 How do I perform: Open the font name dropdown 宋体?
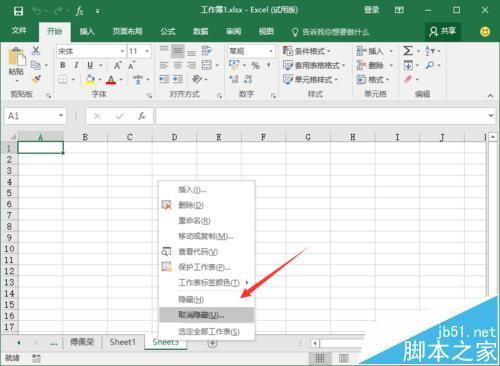[x=122, y=51]
